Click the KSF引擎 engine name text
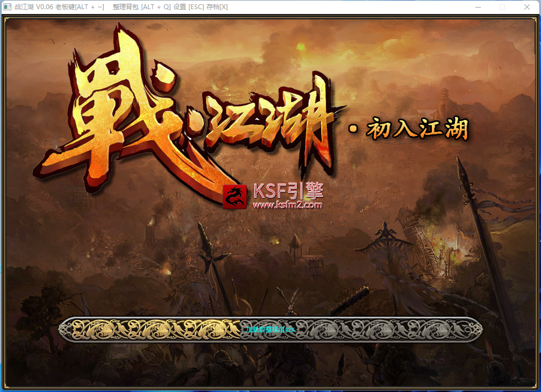This screenshot has width=541, height=392. (x=288, y=191)
